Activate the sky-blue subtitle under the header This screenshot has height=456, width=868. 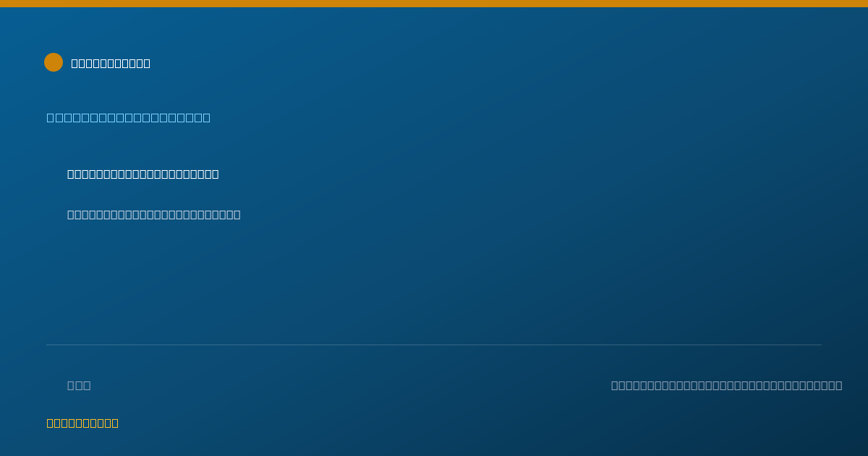[x=129, y=117]
